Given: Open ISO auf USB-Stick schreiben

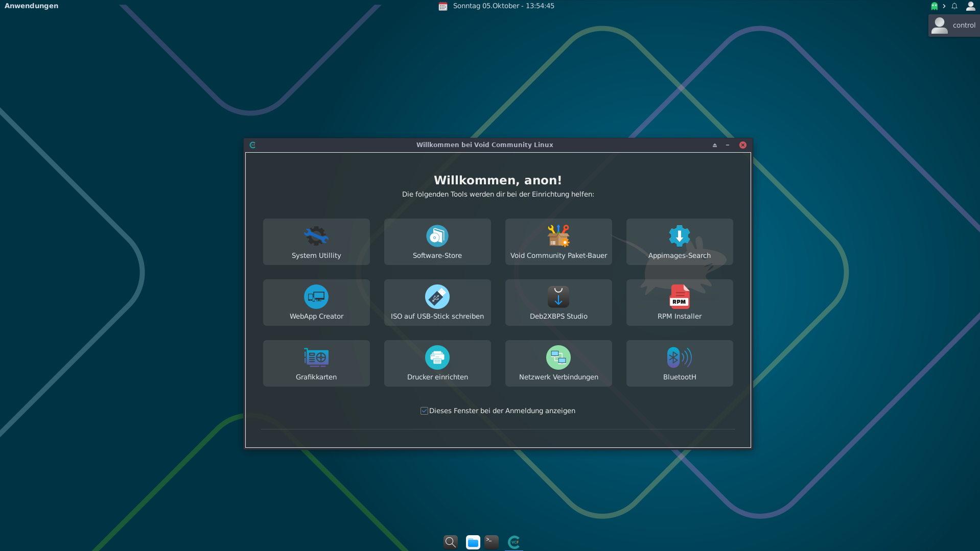Looking at the screenshot, I should coord(437,302).
